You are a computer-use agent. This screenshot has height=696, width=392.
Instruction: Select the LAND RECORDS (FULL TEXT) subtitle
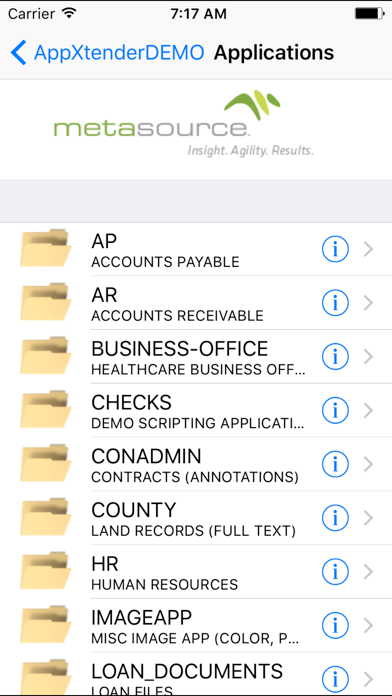pos(193,530)
